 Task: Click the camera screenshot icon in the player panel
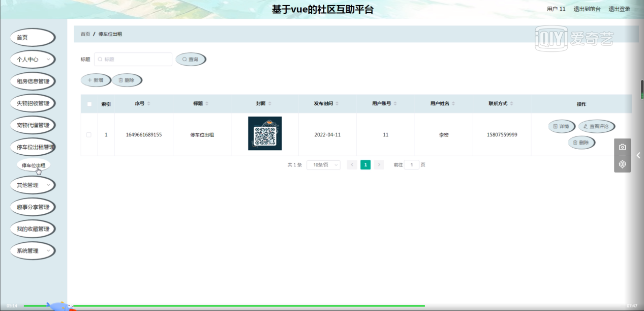tap(622, 147)
